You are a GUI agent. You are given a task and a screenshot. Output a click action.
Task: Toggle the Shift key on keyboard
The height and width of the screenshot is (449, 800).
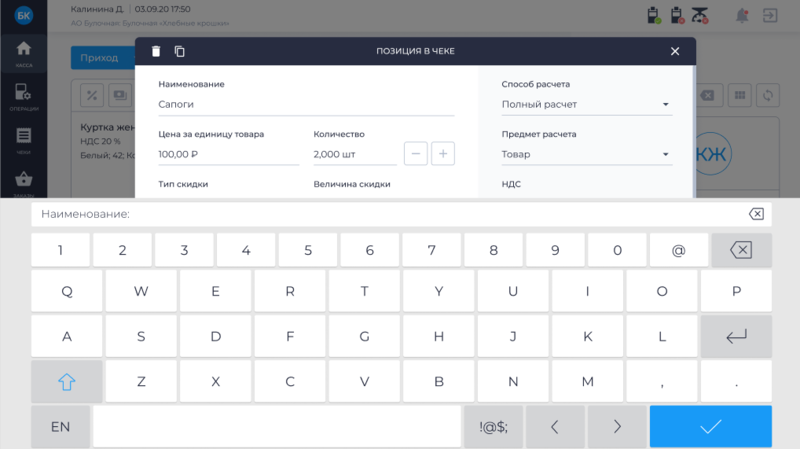coord(67,381)
